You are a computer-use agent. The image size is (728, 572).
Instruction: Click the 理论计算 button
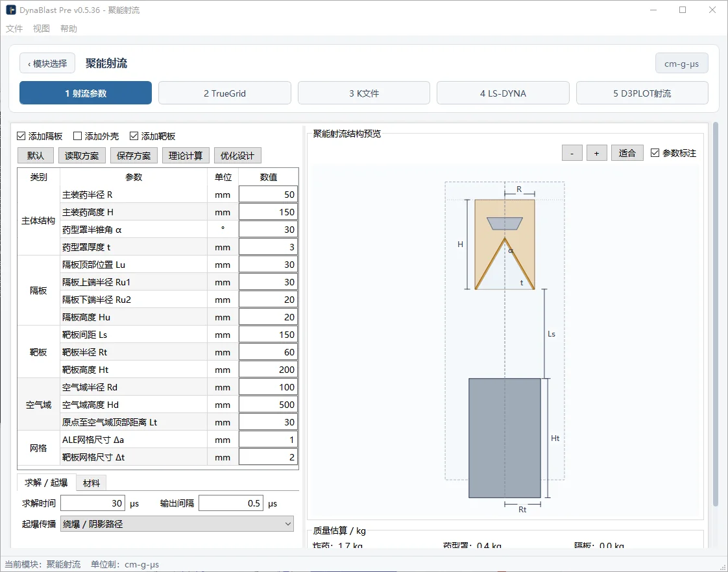click(186, 156)
